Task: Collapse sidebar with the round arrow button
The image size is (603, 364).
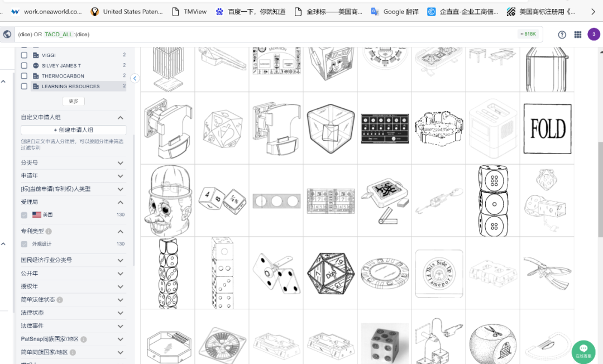Action: click(135, 78)
